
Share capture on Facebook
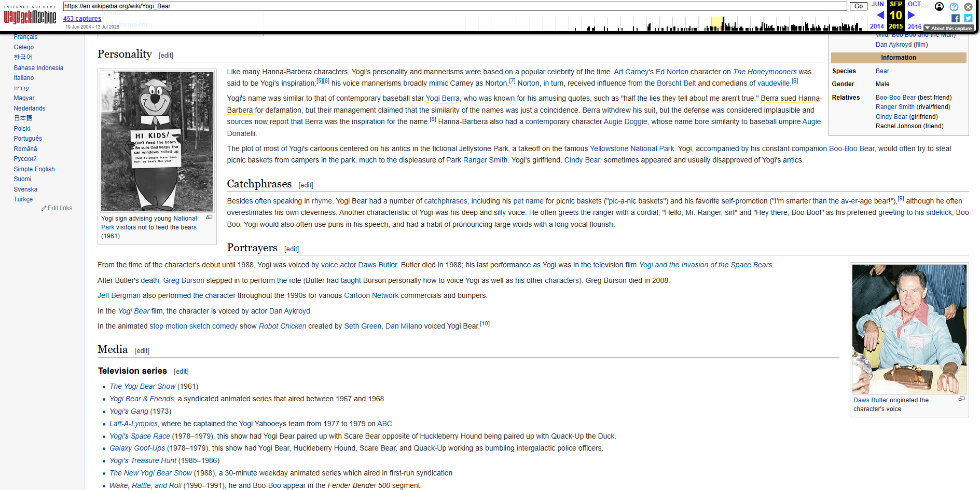pyautogui.click(x=955, y=18)
